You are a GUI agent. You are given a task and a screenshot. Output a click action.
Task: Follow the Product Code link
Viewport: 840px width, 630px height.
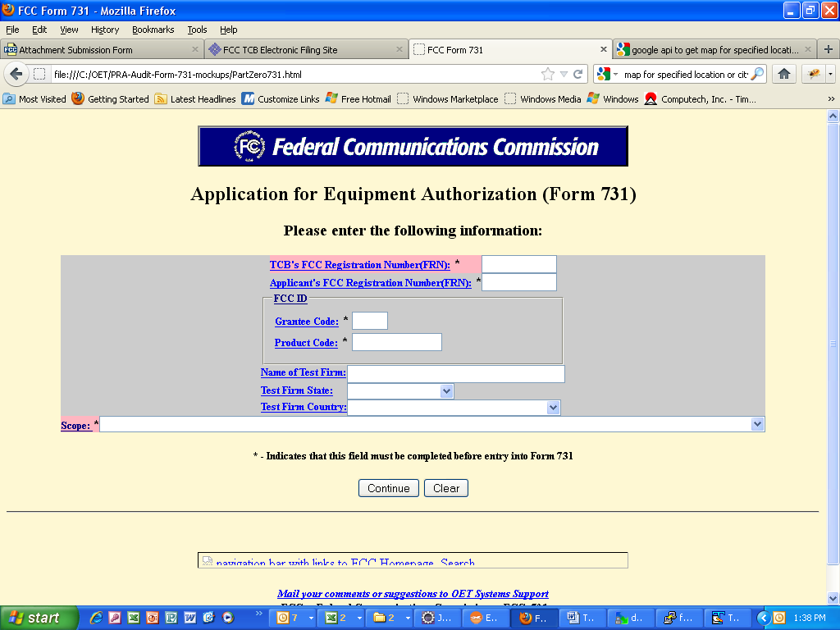pos(307,343)
